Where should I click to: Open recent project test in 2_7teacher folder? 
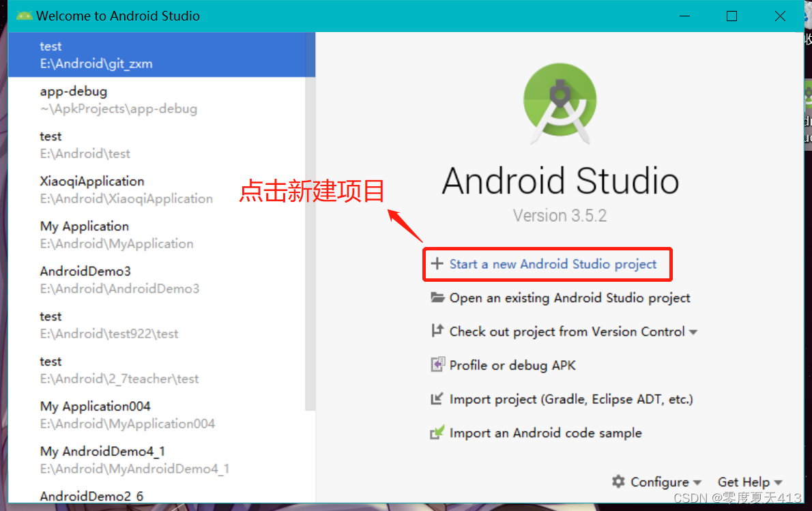[x=156, y=370]
